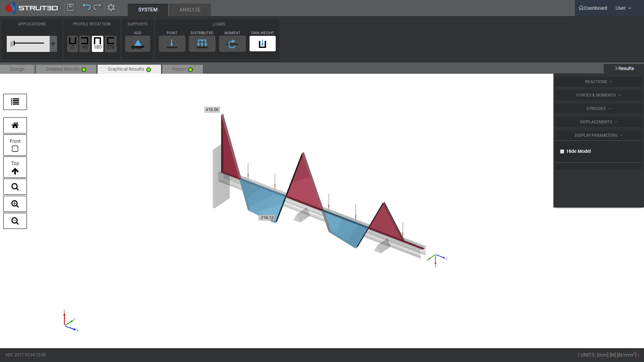This screenshot has width=644, height=362.
Task: Open the User menu
Action: point(623,8)
